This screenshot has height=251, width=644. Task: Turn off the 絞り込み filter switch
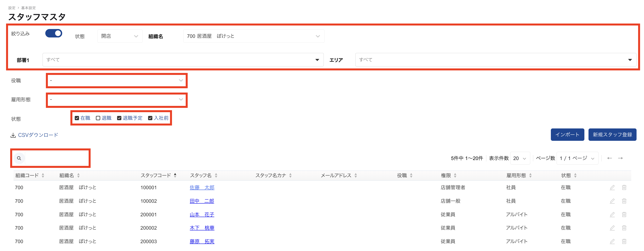tap(54, 33)
